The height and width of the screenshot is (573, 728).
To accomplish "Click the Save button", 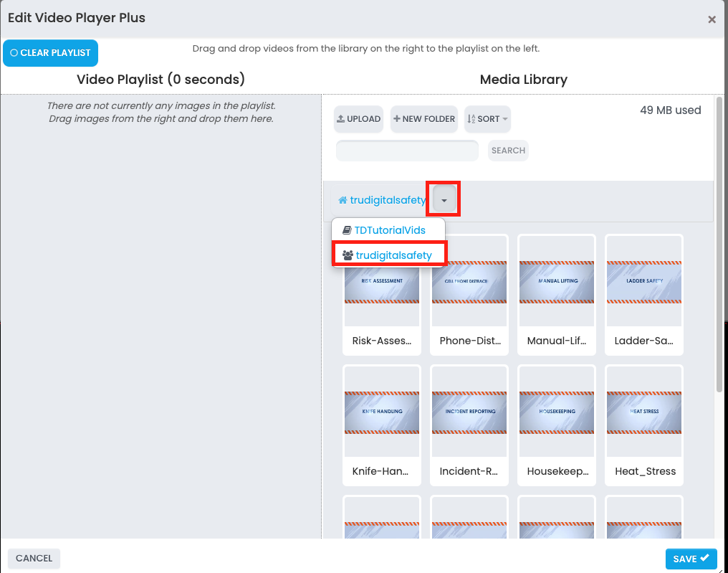I will coord(691,559).
